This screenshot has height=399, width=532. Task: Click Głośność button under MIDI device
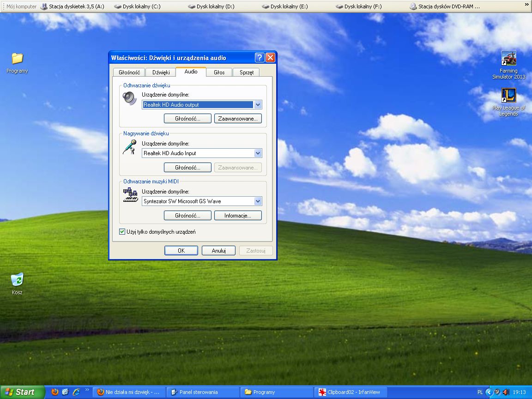pos(187,216)
